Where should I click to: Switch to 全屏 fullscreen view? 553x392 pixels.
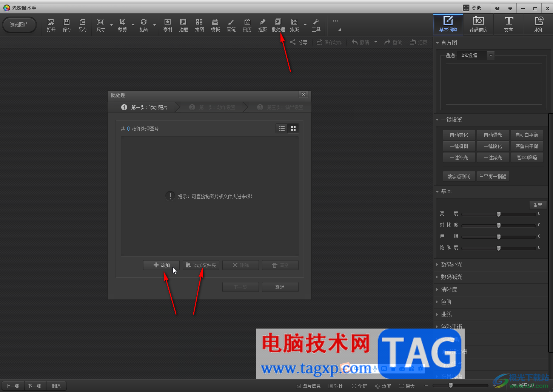point(359,386)
